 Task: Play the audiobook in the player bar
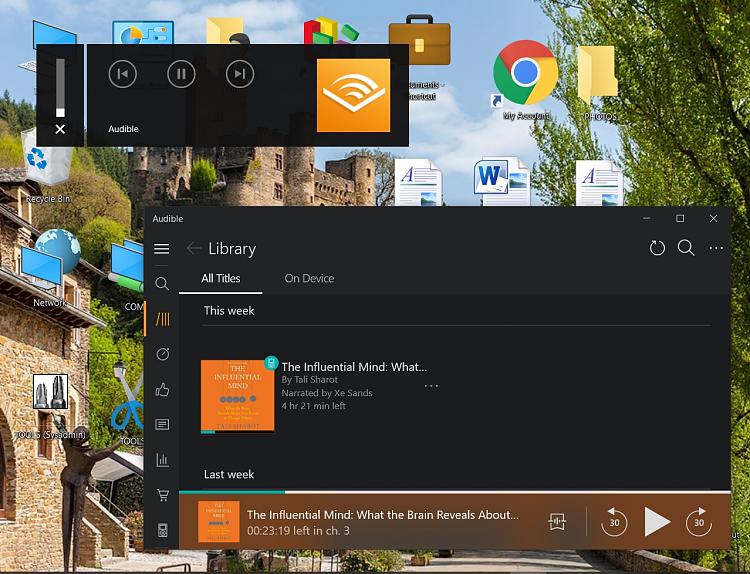click(x=657, y=522)
